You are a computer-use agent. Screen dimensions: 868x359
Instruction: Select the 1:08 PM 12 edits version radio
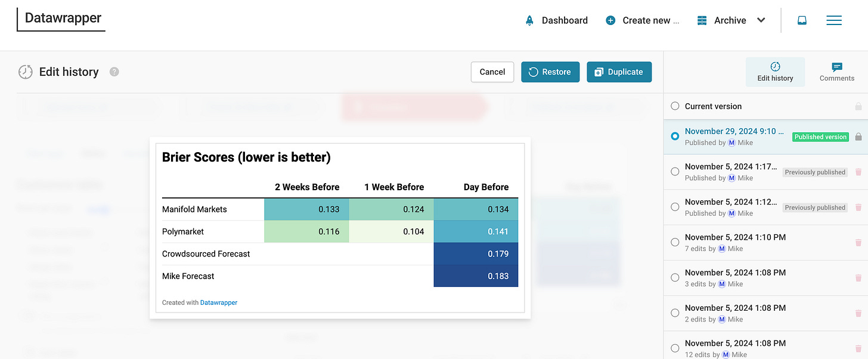(675, 348)
